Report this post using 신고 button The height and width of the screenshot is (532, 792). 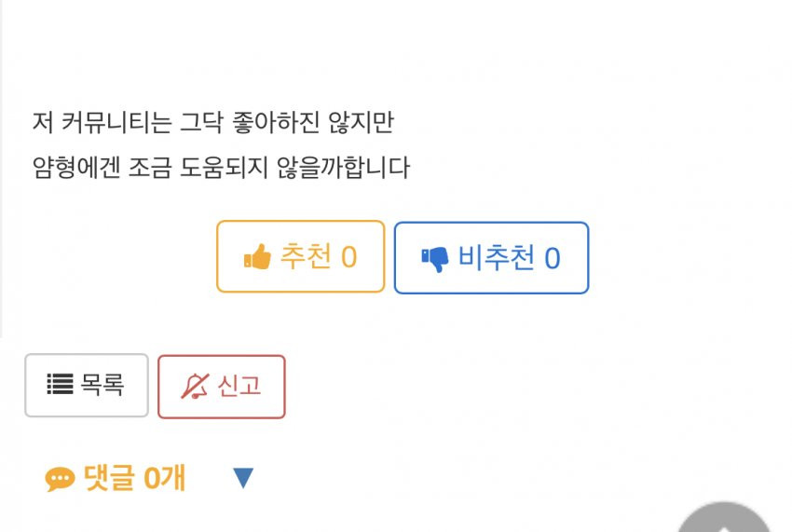[x=221, y=387]
